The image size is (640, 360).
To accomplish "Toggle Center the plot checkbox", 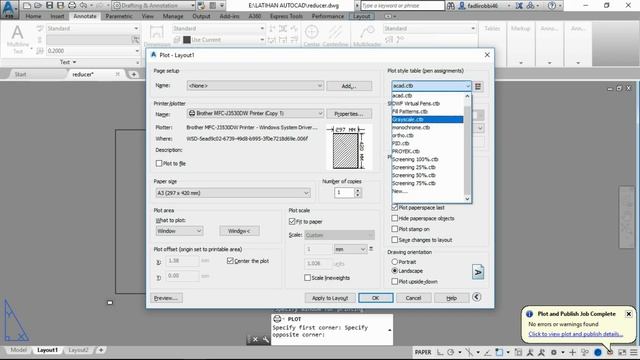I will [x=230, y=261].
